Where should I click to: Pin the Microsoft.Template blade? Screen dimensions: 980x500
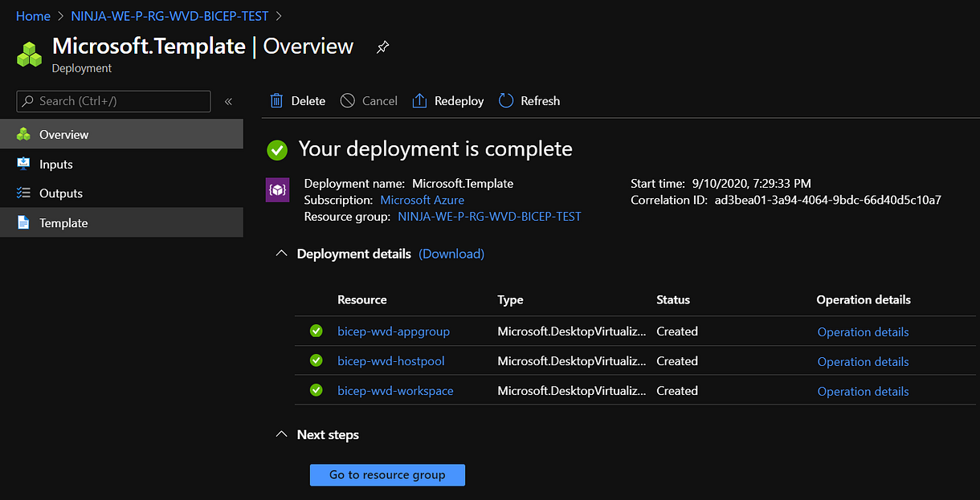(382, 47)
